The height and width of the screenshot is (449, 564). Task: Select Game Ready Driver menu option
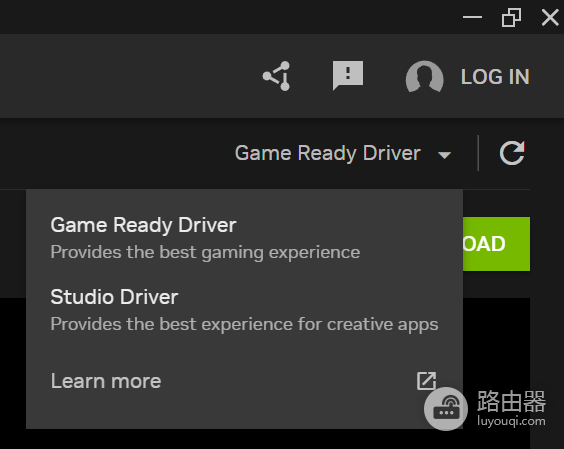[244, 237]
